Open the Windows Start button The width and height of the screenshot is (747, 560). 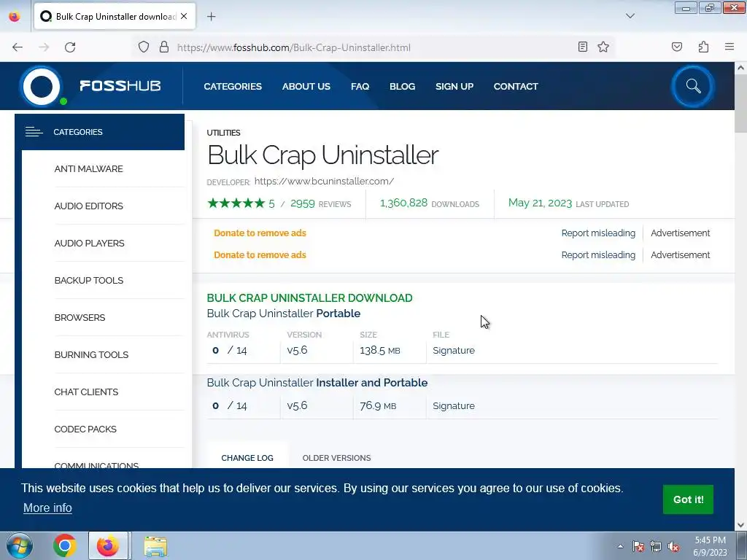click(x=19, y=545)
